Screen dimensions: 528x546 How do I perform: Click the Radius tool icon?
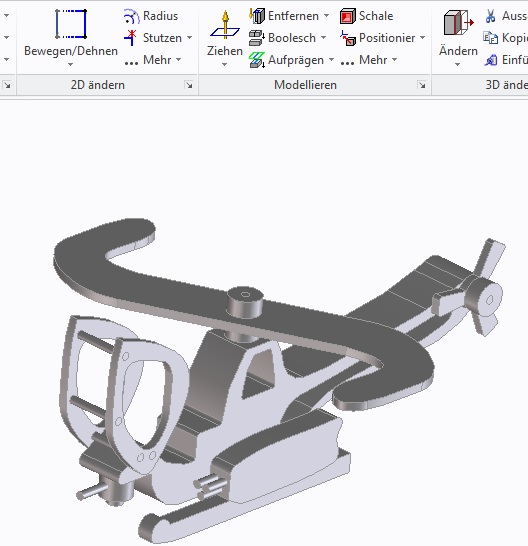131,16
